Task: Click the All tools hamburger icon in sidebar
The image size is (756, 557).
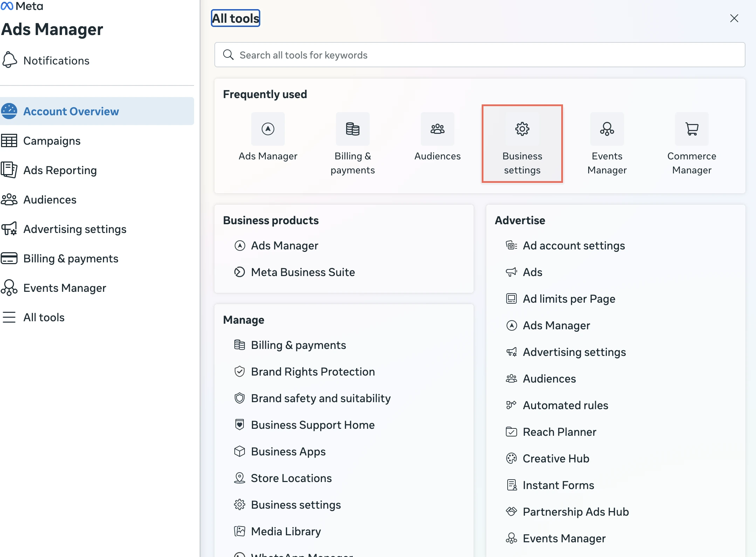Action: point(9,317)
